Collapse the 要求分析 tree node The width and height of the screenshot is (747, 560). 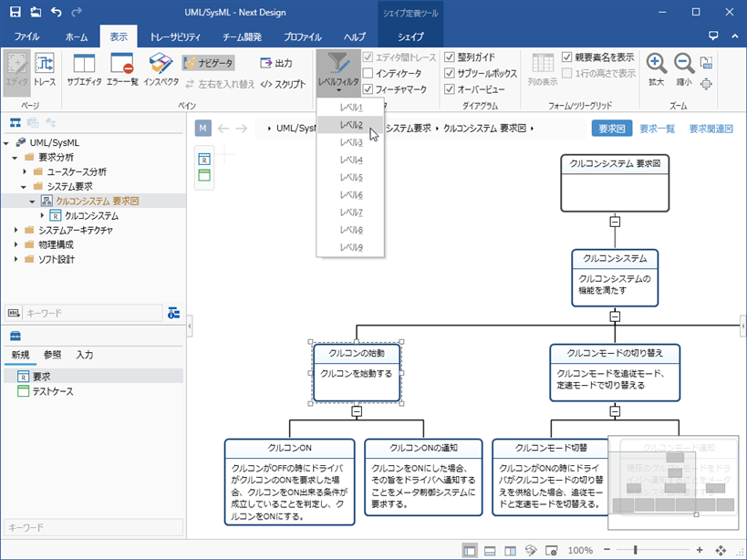click(x=18, y=157)
